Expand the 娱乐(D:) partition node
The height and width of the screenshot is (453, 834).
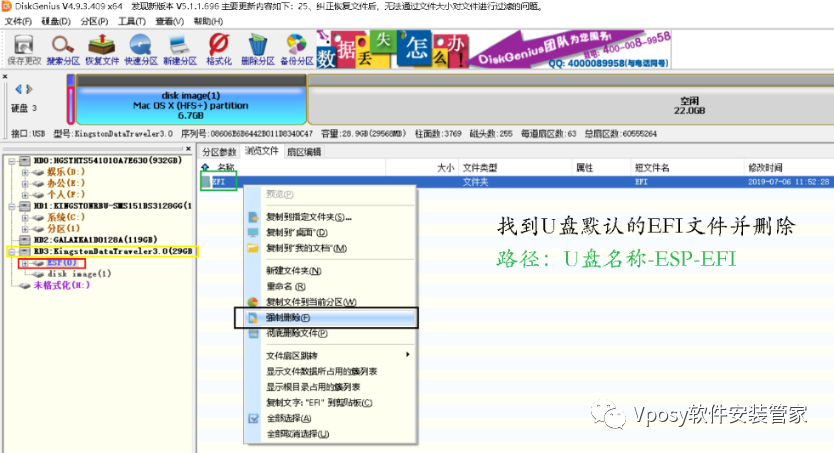pyautogui.click(x=24, y=172)
